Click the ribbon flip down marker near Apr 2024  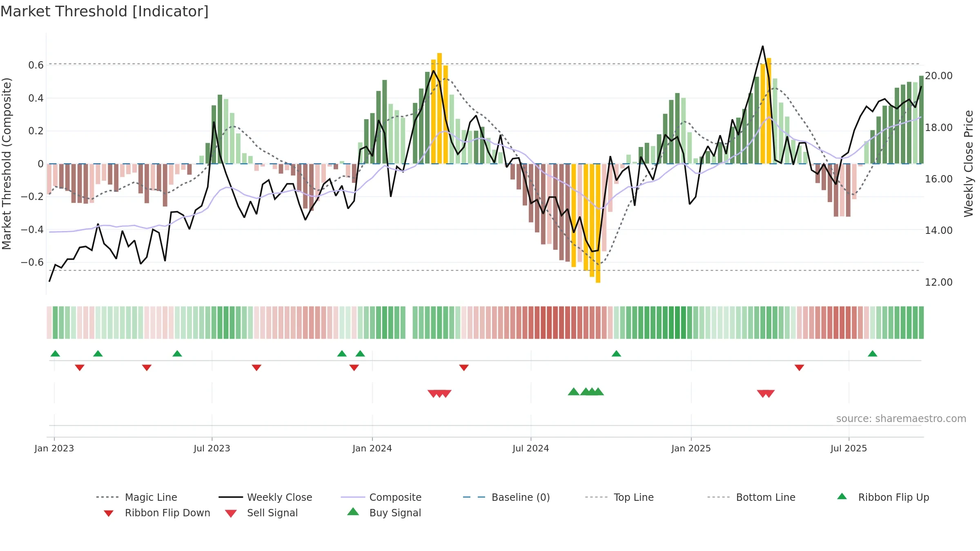coord(464,368)
